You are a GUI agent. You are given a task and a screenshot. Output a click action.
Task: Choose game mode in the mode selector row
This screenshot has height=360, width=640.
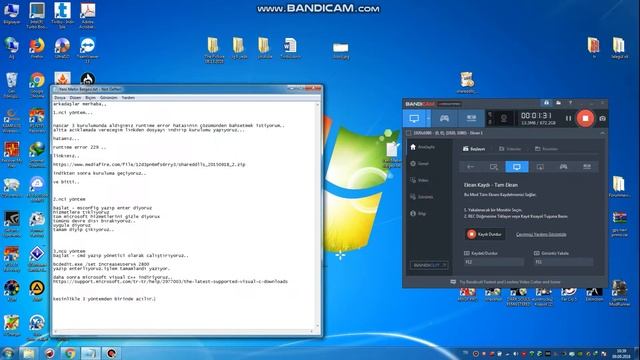[x=563, y=167]
